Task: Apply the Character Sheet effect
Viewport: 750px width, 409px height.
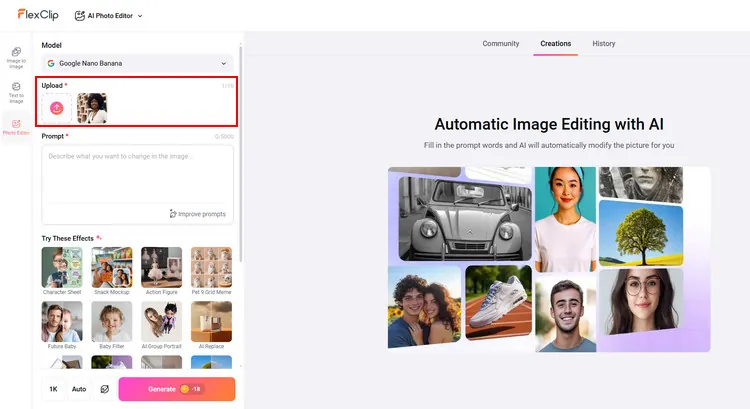Action: 62,271
